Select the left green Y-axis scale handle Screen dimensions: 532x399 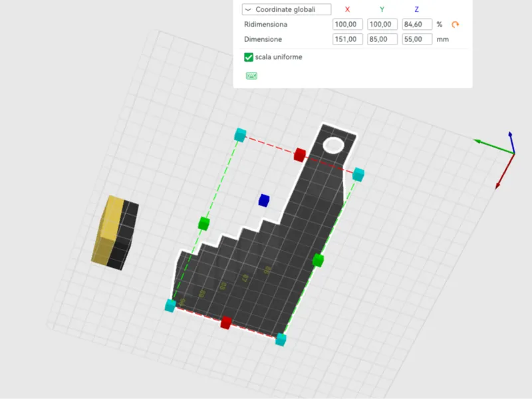click(x=204, y=223)
